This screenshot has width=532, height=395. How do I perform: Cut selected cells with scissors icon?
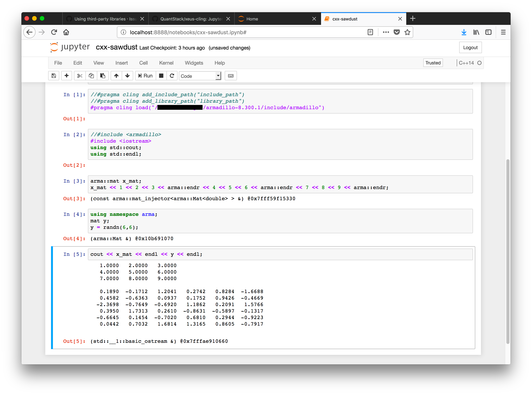point(79,76)
